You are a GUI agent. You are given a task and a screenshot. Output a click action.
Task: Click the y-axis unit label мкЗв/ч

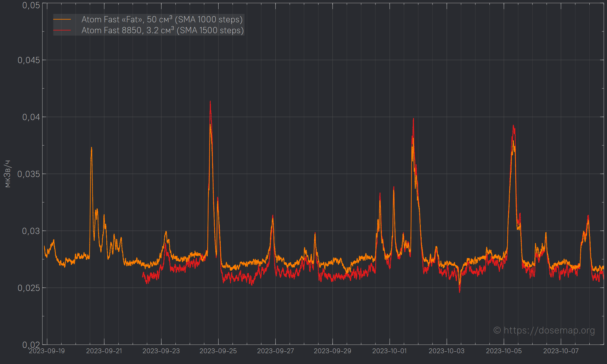coord(8,174)
